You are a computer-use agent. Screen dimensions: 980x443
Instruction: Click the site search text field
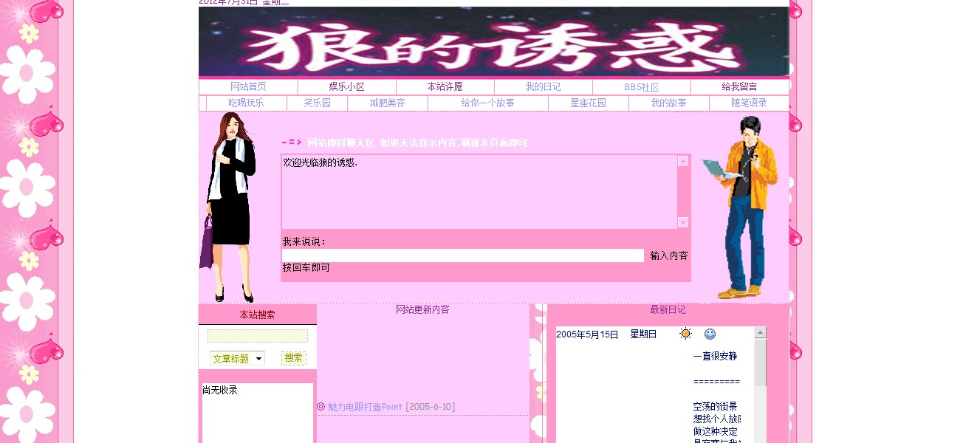tap(258, 336)
